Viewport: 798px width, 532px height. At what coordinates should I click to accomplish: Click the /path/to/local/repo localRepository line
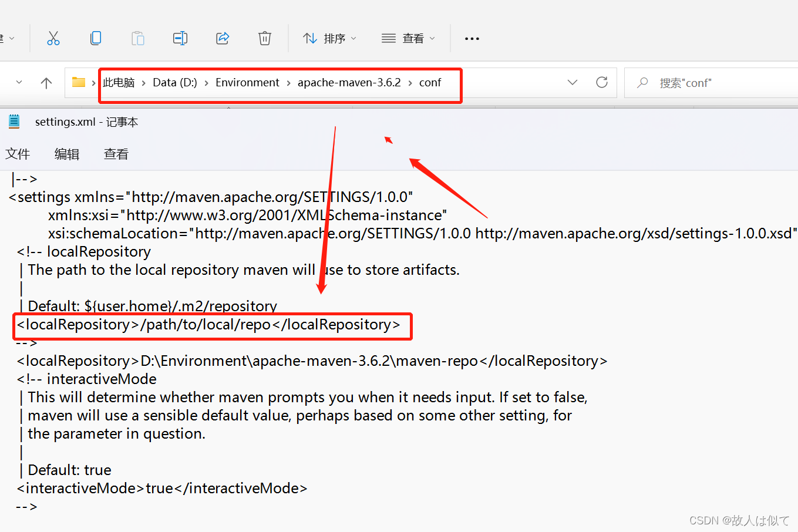tap(208, 324)
